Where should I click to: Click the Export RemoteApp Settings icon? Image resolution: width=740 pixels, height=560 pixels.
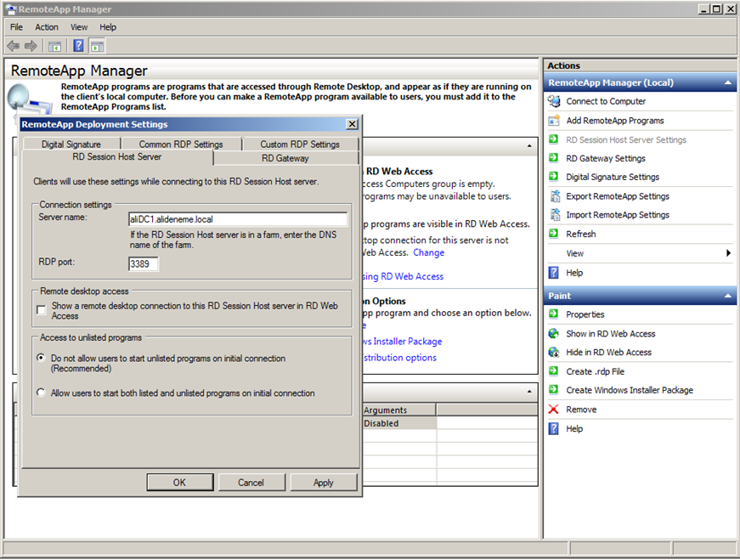pos(555,196)
